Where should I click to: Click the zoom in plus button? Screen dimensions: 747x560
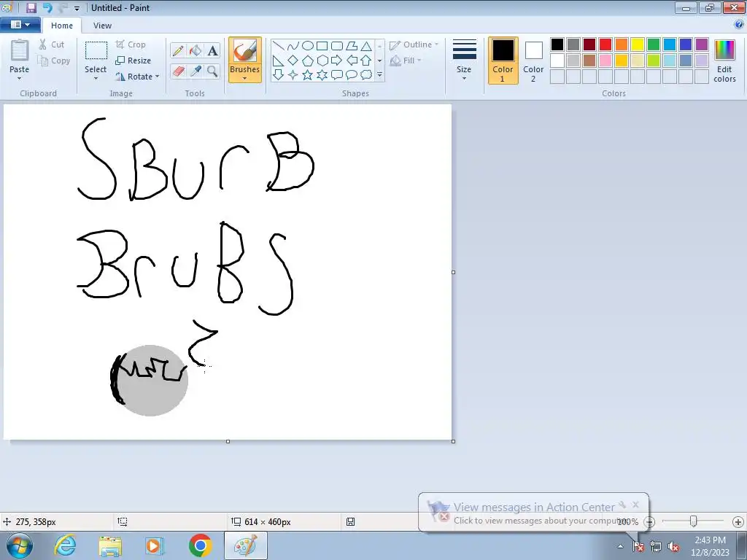pyautogui.click(x=738, y=522)
